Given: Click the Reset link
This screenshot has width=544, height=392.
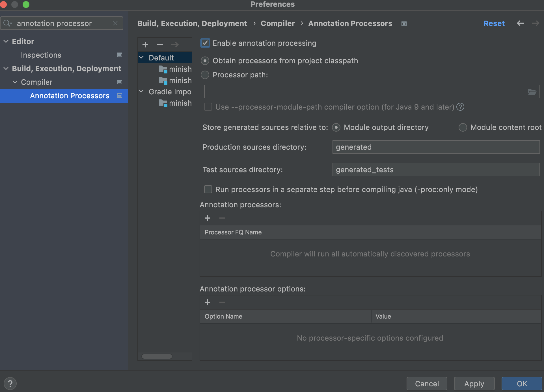Looking at the screenshot, I should (494, 23).
